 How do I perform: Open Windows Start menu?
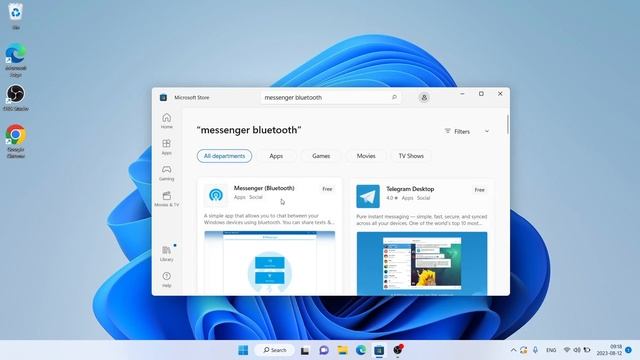(243, 350)
